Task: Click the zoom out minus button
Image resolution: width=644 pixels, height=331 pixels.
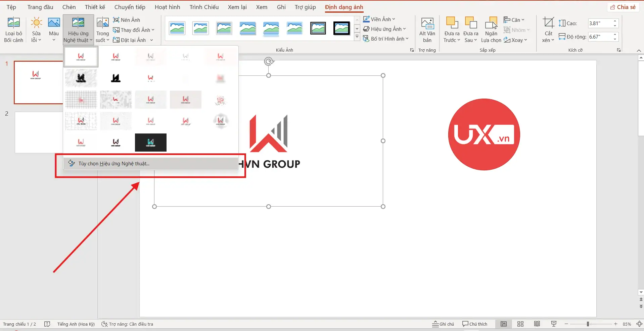Action: (566, 324)
